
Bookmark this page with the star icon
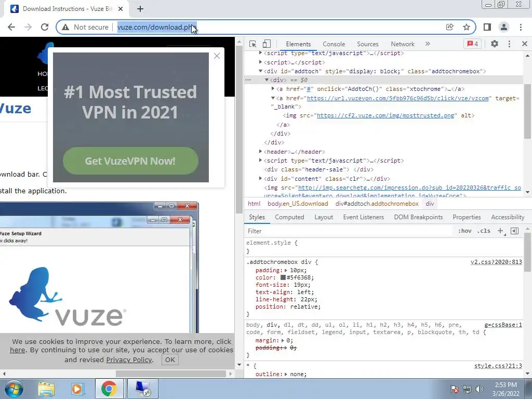coord(467,27)
